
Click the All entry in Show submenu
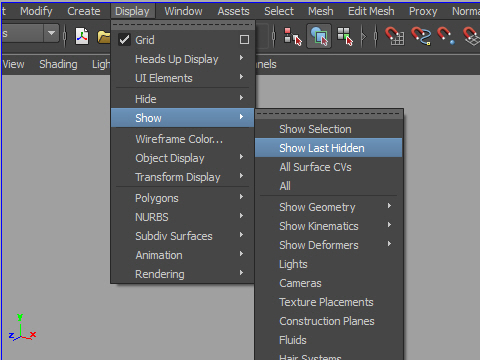point(329,186)
